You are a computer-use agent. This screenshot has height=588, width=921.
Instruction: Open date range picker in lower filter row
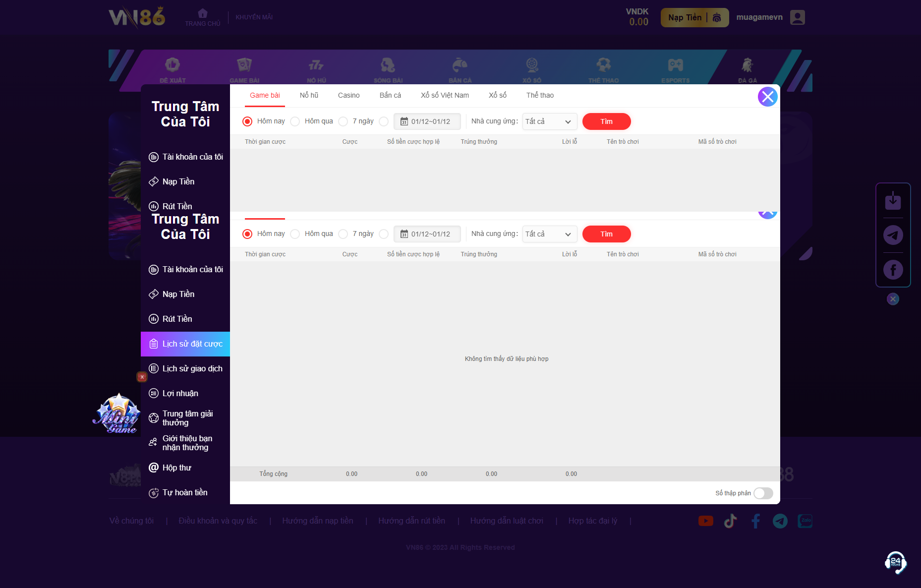[427, 234]
